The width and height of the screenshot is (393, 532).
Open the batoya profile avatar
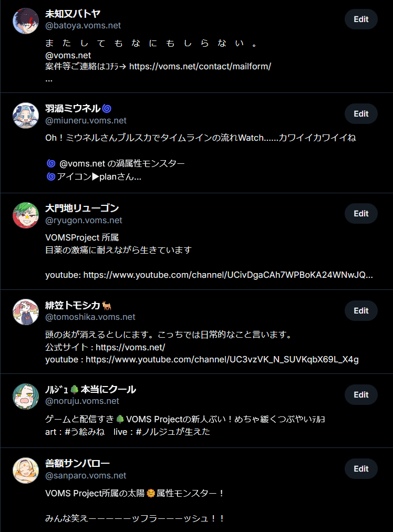pos(26,21)
